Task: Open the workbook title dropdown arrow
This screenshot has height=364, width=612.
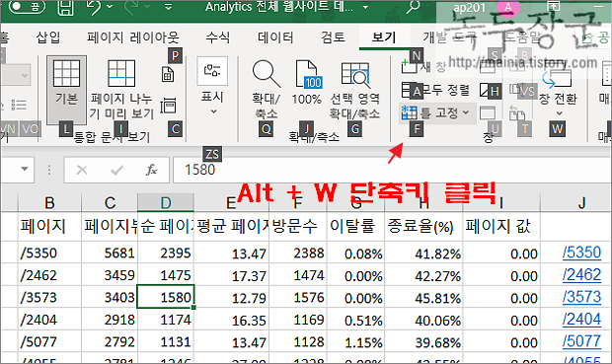Action: click(x=365, y=7)
